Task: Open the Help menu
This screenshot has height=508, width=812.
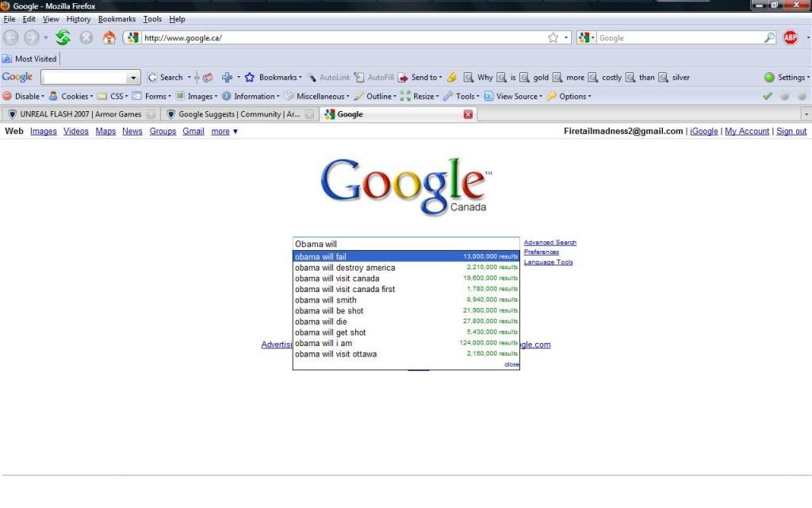Action: point(177,19)
